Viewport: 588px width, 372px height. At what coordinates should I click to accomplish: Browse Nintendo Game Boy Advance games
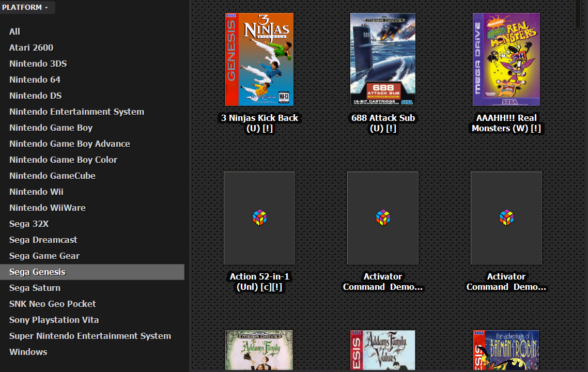pos(69,144)
